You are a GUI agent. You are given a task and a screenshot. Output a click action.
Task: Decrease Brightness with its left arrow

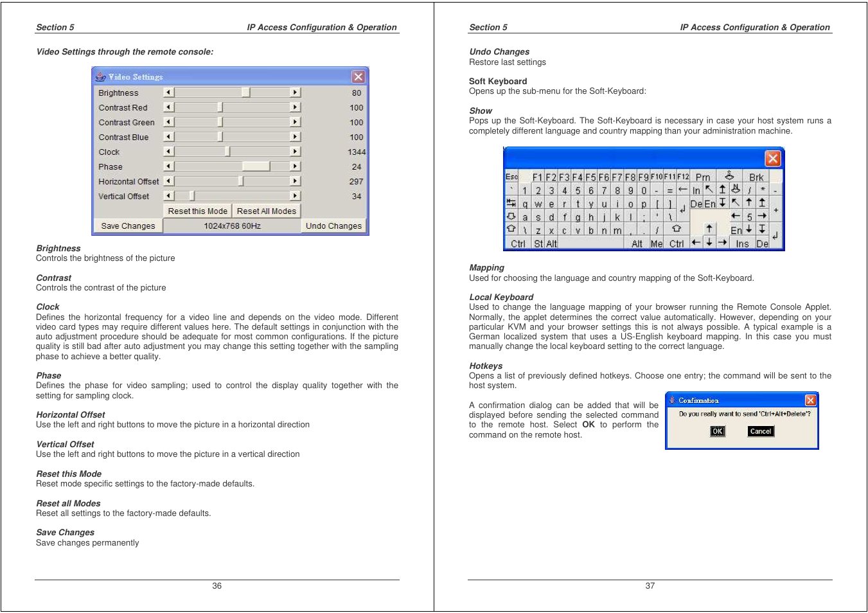[169, 93]
